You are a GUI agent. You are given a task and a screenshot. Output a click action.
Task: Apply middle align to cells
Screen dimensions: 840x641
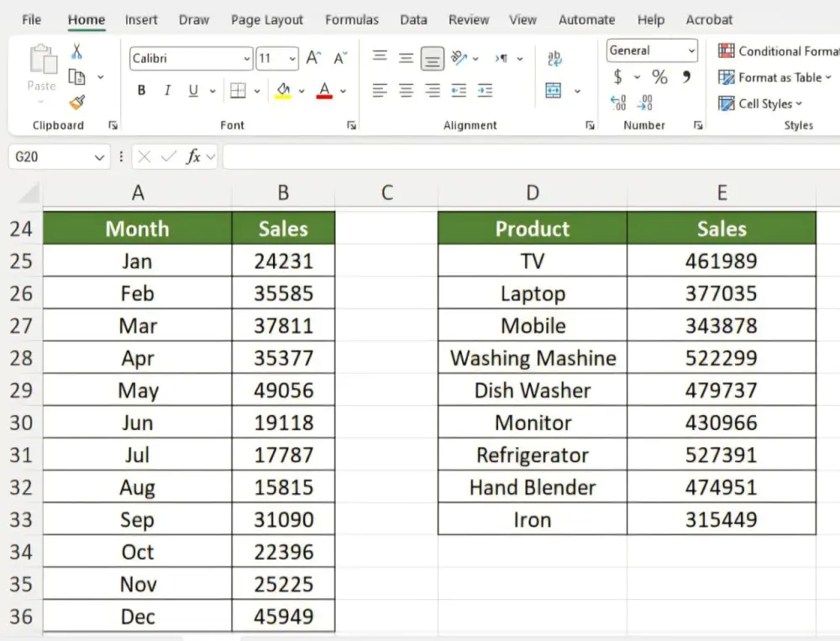pyautogui.click(x=406, y=58)
